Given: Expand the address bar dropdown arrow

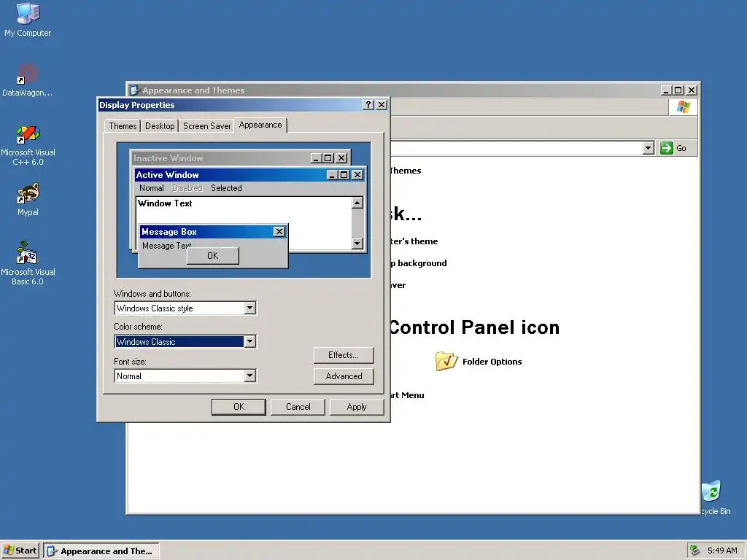Looking at the screenshot, I should 648,148.
